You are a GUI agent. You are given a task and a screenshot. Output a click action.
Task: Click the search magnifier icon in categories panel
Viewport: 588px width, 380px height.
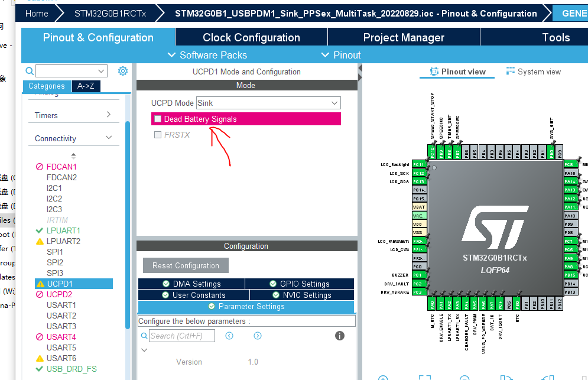pyautogui.click(x=29, y=71)
